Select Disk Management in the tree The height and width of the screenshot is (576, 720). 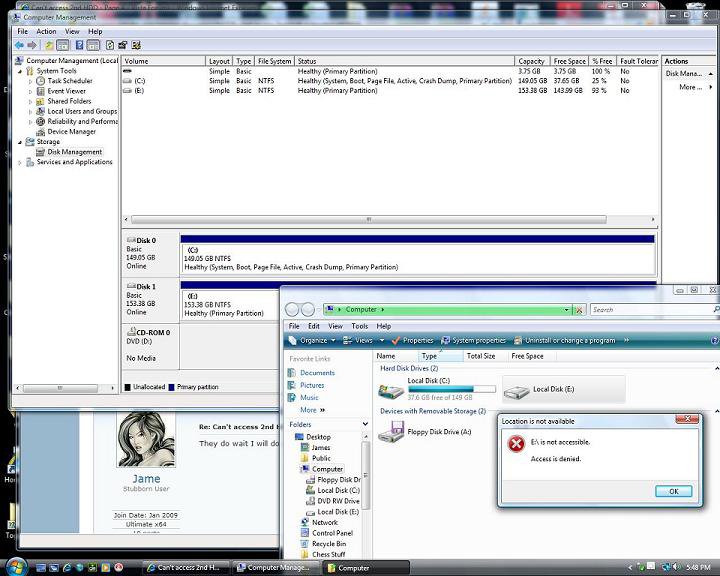(x=74, y=152)
